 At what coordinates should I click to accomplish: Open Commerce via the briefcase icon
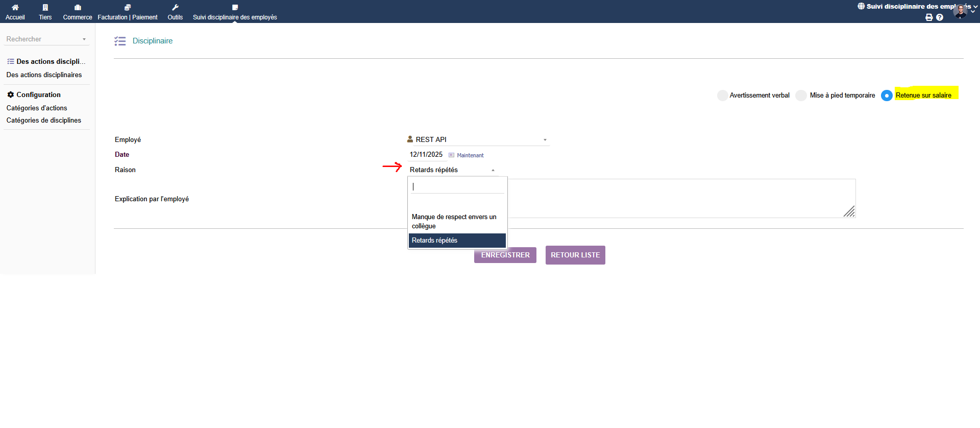click(x=78, y=8)
